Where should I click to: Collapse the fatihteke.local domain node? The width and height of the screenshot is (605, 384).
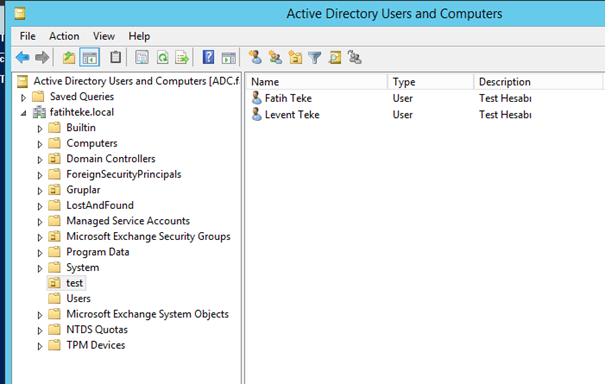pyautogui.click(x=24, y=113)
